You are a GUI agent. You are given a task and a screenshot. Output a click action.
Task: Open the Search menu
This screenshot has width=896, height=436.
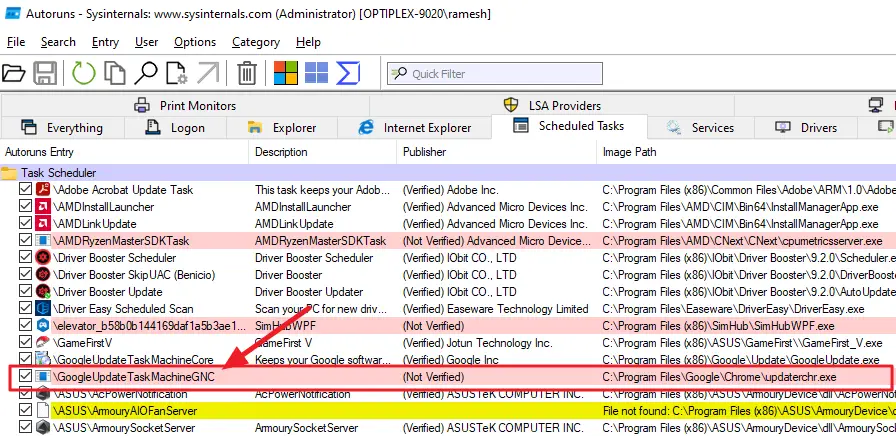(x=58, y=42)
